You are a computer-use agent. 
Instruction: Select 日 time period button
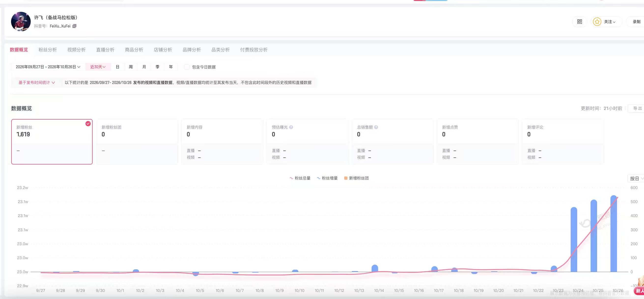(x=117, y=67)
